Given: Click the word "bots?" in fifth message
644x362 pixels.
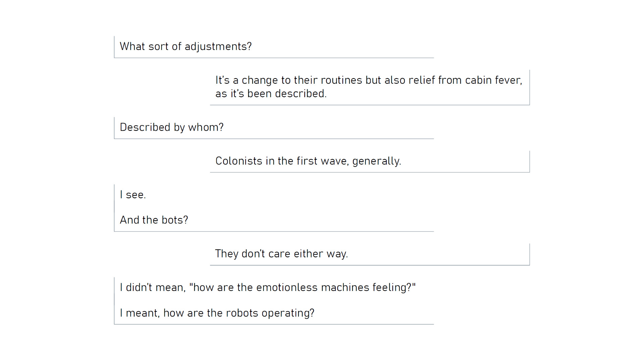Looking at the screenshot, I should (175, 220).
